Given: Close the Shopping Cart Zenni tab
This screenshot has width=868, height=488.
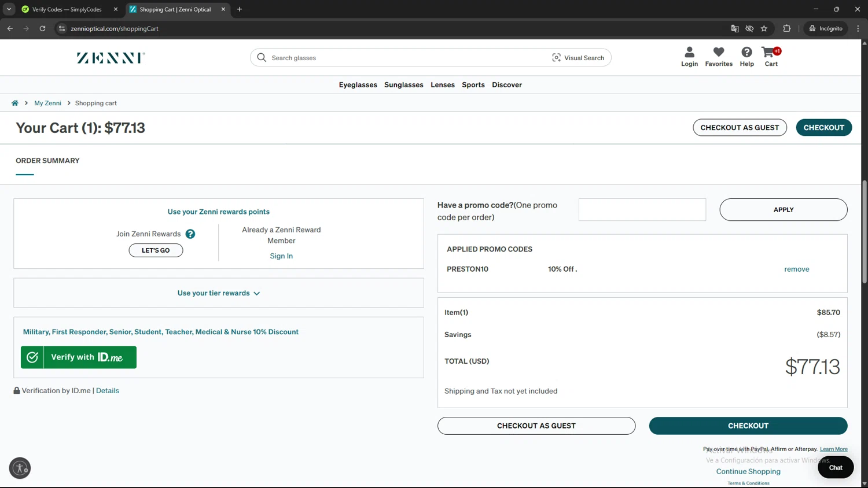Looking at the screenshot, I should click(x=223, y=9).
